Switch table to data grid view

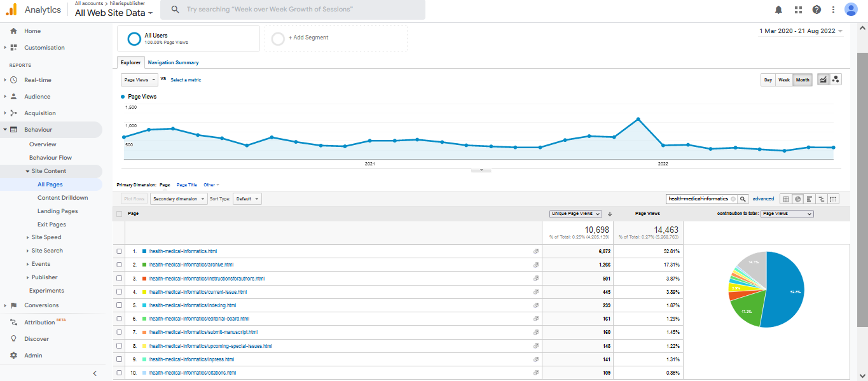[786, 199]
